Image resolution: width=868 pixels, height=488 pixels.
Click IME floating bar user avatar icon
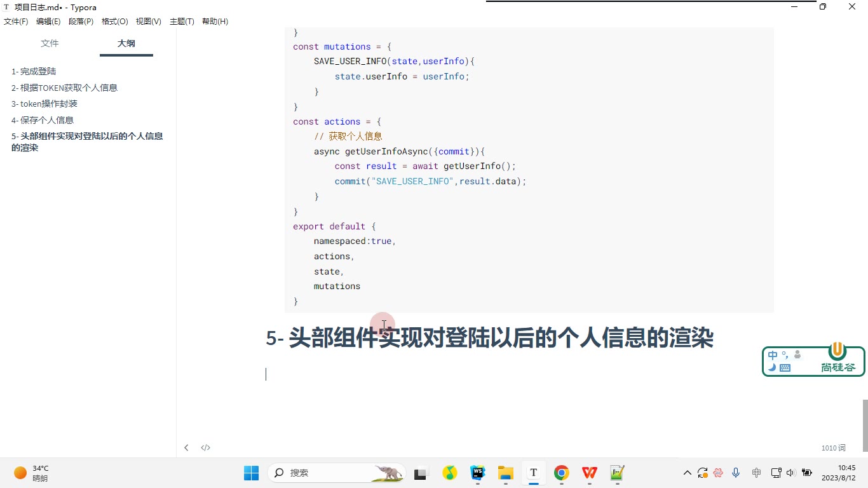797,355
